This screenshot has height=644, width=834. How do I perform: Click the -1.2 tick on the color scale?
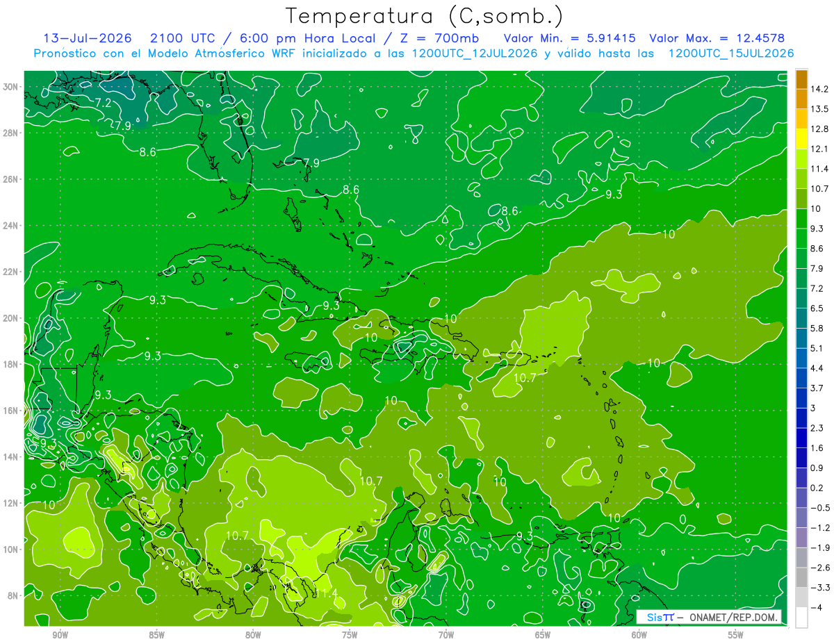point(820,528)
